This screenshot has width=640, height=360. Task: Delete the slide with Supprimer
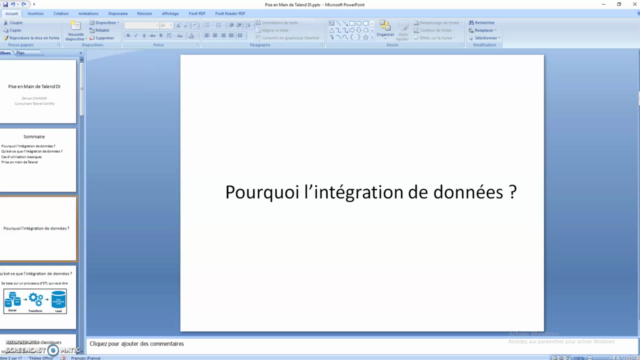point(102,38)
